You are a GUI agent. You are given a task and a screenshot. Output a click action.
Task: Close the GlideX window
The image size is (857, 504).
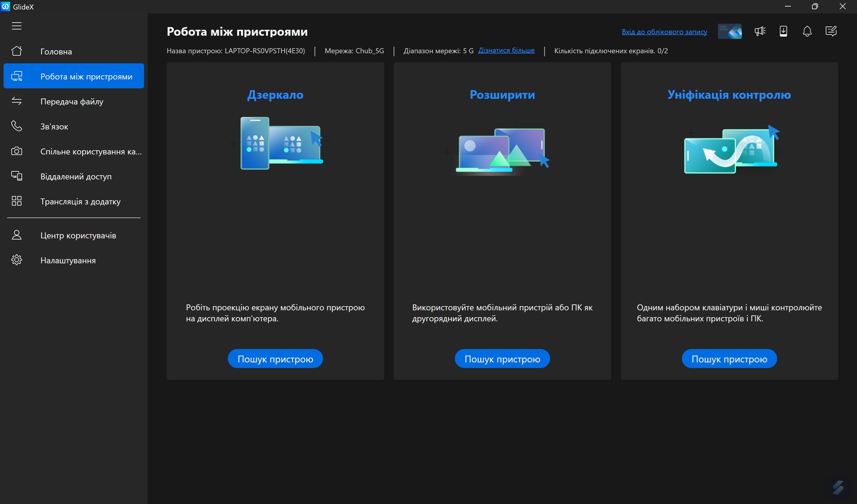(x=842, y=6)
